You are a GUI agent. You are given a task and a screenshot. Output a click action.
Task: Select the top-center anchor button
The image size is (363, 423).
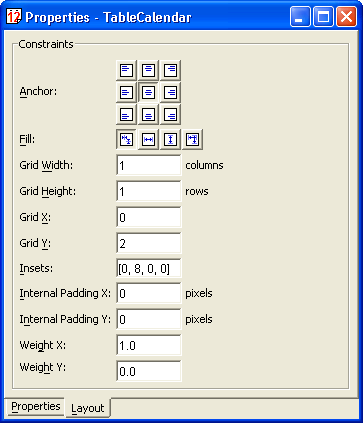pos(148,70)
